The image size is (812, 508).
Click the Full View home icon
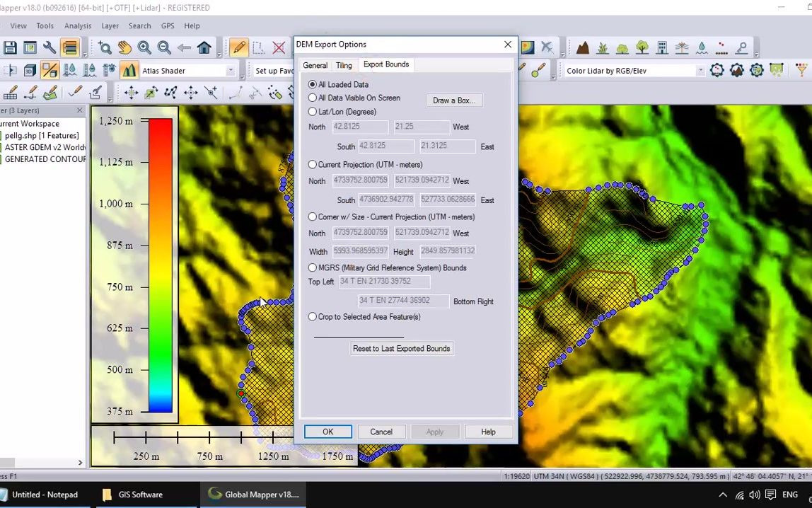click(203, 47)
